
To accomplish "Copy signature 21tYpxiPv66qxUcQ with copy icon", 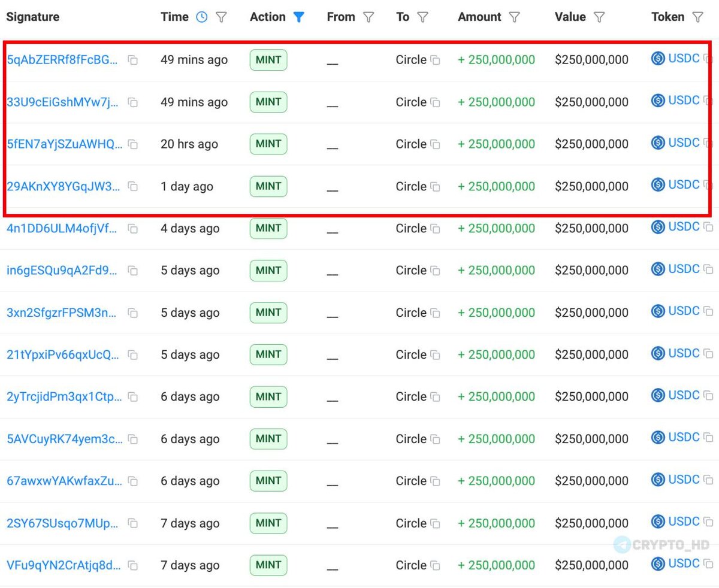I will (133, 355).
